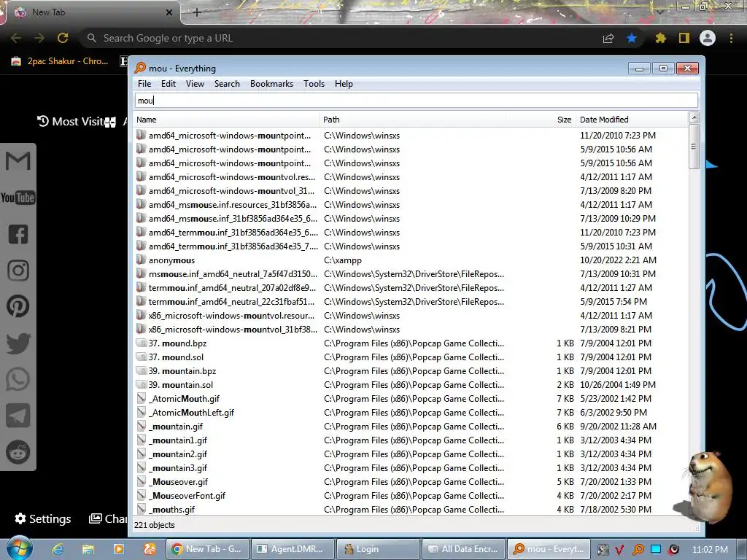Open the YouTube shortcut in the Chrome sidebar

(x=18, y=197)
